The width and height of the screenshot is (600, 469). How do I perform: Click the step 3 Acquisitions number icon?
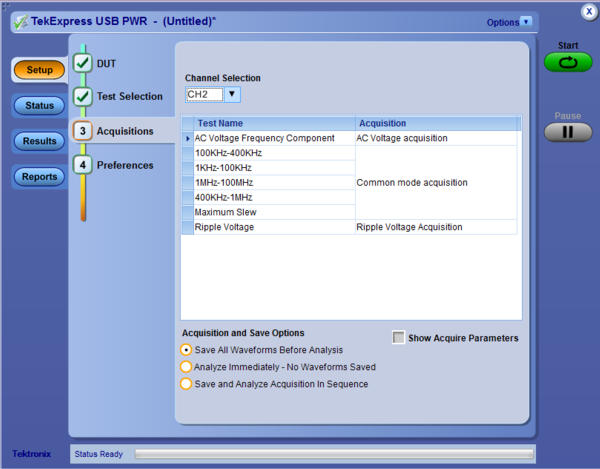coord(83,131)
